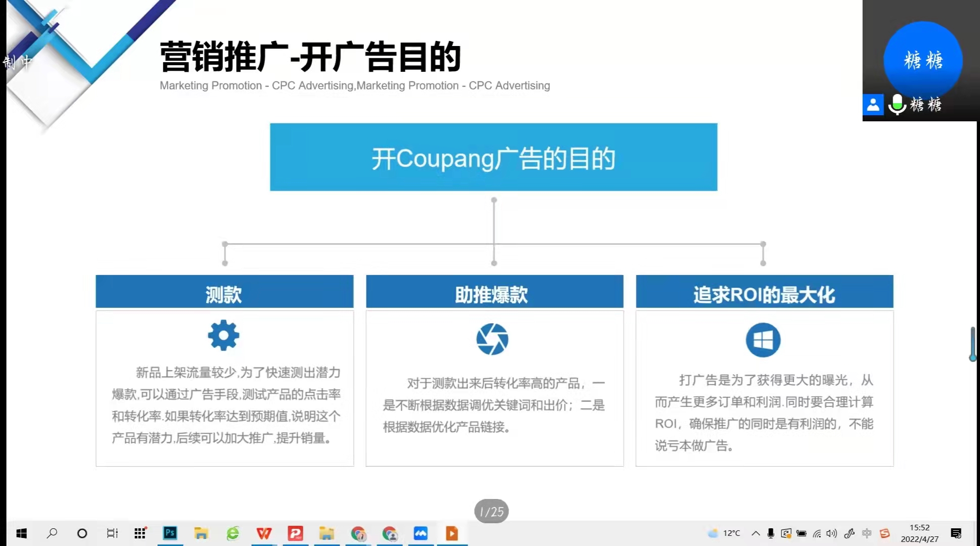Open the volume control in system tray
Image resolution: width=980 pixels, height=546 pixels.
pyautogui.click(x=832, y=533)
